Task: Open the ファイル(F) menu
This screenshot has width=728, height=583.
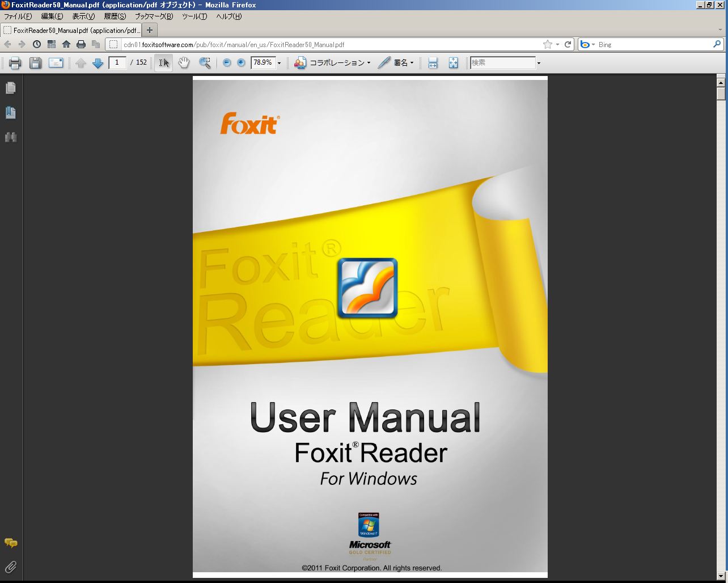Action: point(18,16)
